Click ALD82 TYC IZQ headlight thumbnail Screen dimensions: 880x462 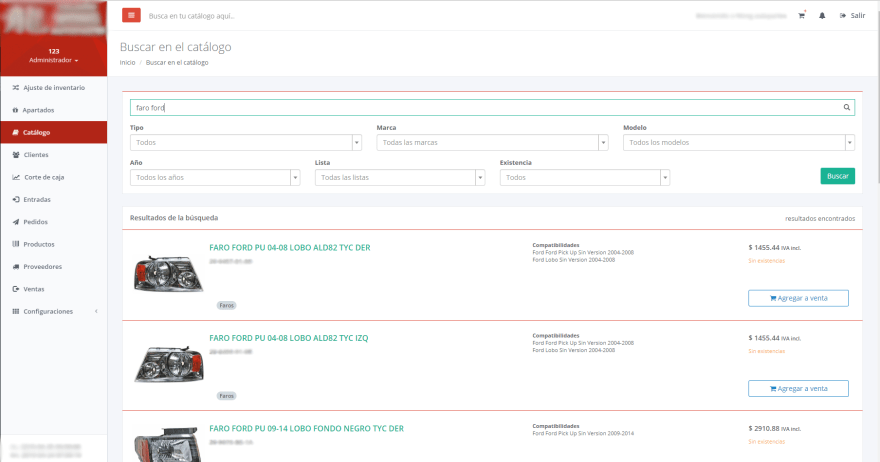coord(168,364)
